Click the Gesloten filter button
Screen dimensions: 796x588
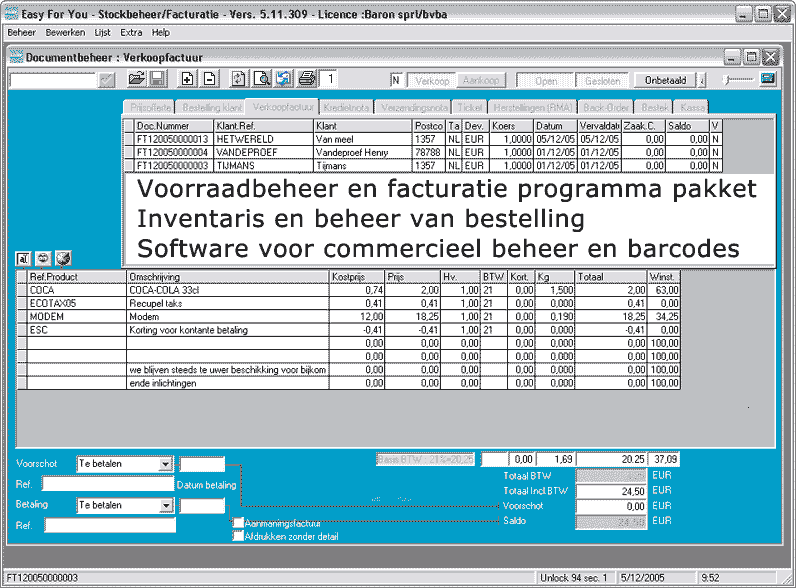tap(602, 81)
